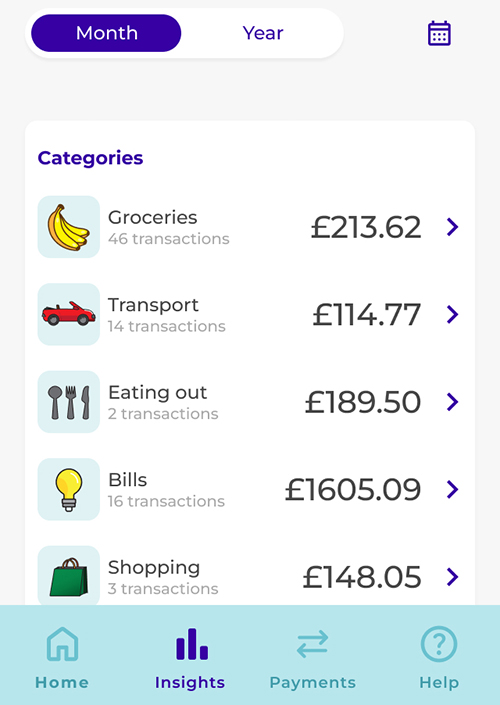Open the £1605.09 Bills amount

pos(353,490)
